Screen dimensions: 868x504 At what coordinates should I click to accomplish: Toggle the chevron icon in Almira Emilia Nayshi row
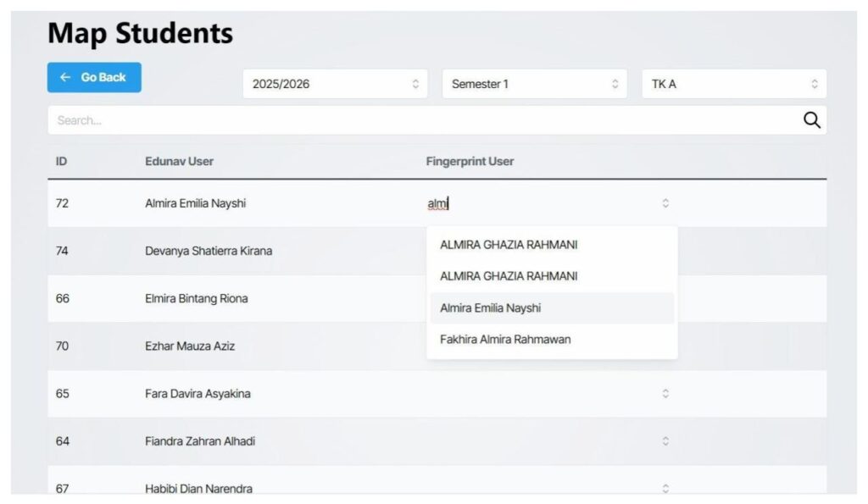point(665,203)
